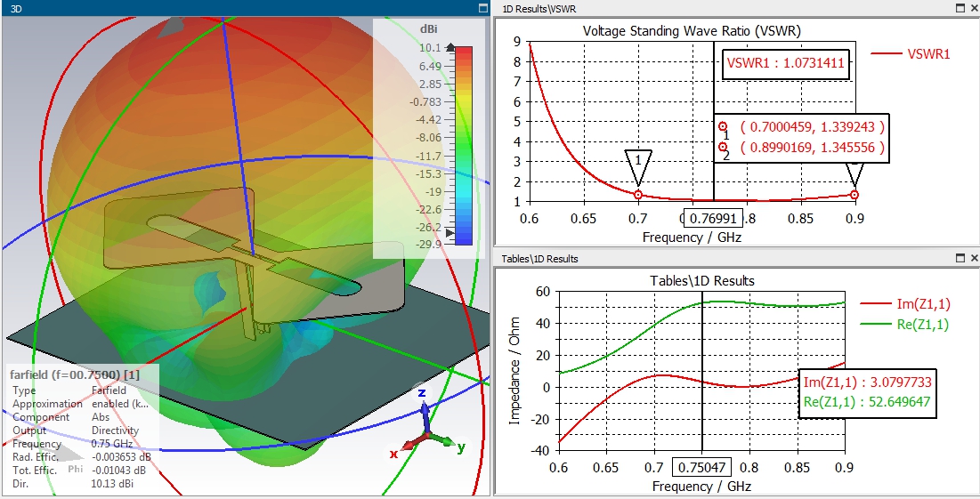Maximize the 1D Results VSWR panel

click(x=960, y=8)
